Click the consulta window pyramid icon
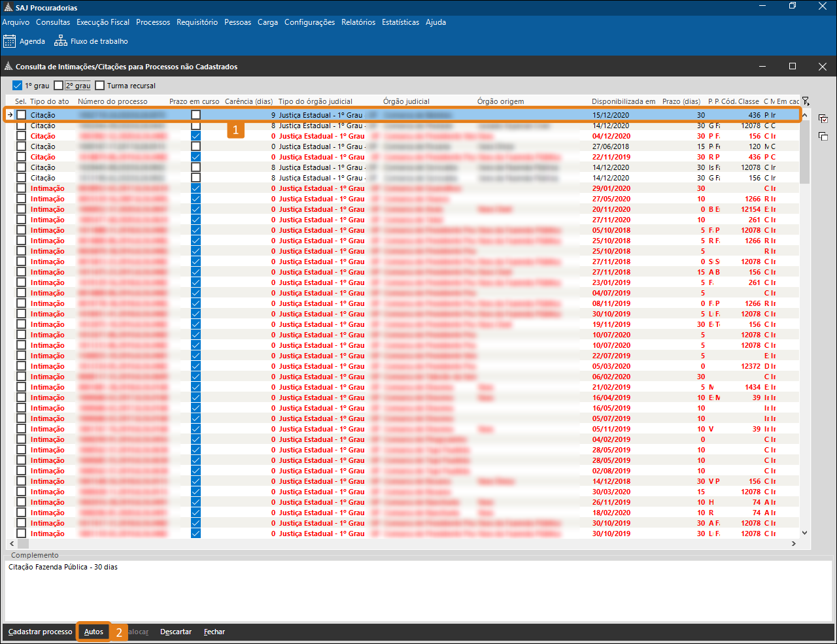 click(9, 67)
